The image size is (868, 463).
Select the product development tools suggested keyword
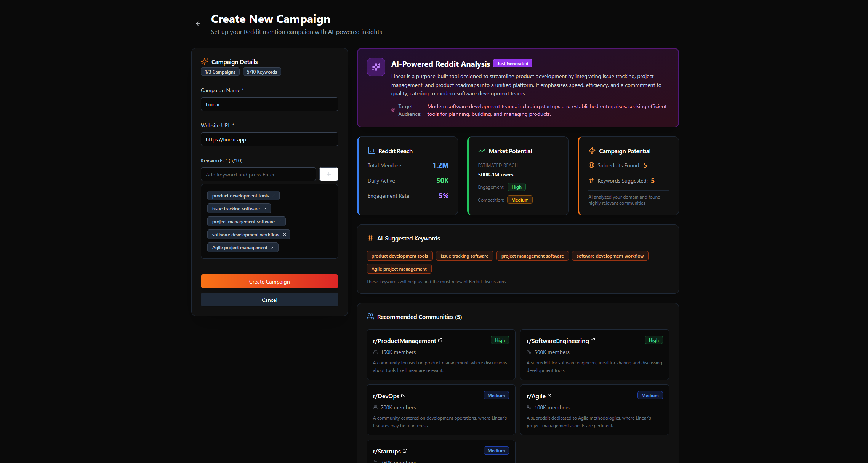(399, 256)
